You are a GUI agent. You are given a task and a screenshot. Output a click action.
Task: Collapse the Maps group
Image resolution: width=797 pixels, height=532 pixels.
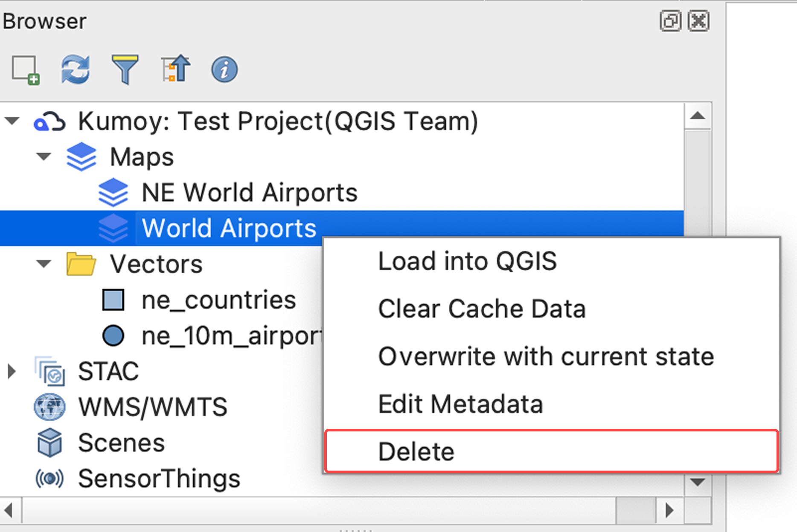click(44, 156)
